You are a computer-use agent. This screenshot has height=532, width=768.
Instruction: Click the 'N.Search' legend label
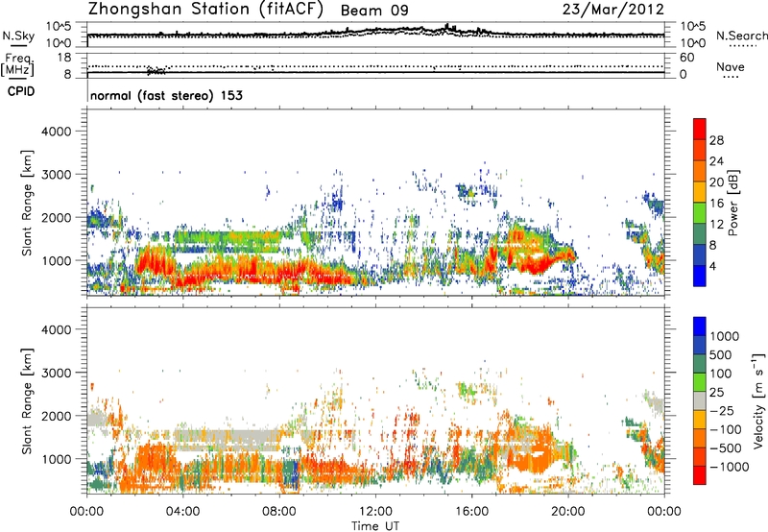tap(741, 36)
